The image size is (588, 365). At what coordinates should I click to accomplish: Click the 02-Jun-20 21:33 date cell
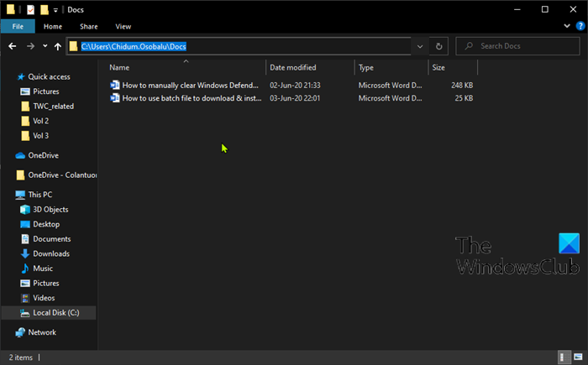295,85
